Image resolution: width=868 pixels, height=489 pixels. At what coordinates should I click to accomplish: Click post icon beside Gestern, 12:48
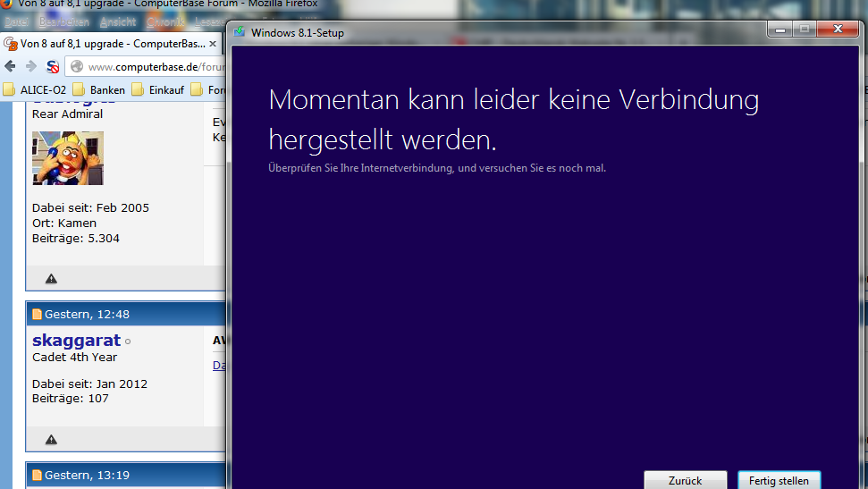pos(37,314)
